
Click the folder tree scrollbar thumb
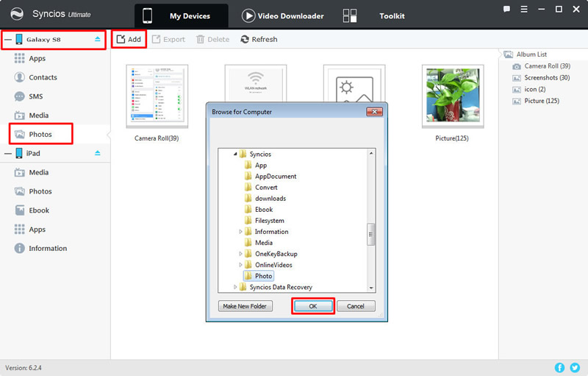(x=371, y=234)
